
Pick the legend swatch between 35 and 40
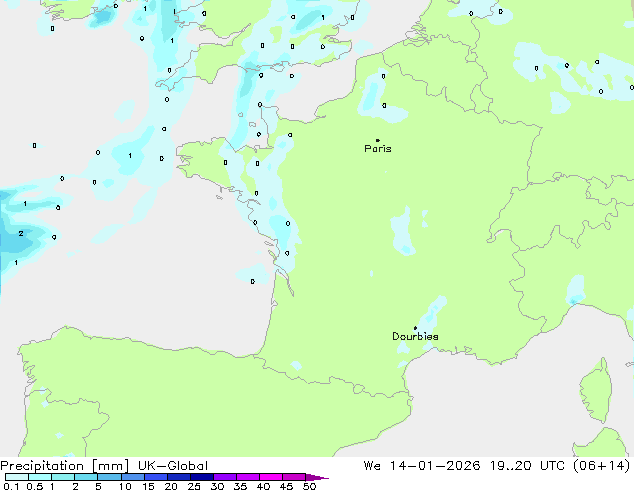[247, 477]
